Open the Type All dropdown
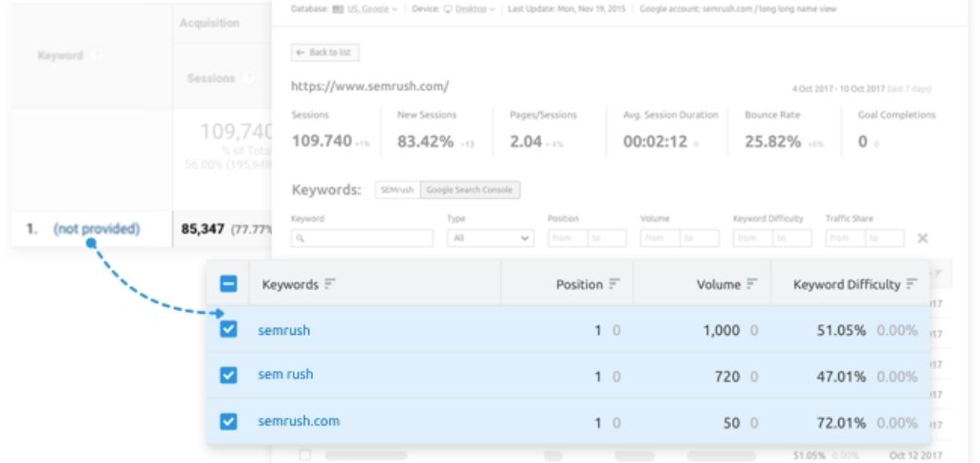The width and height of the screenshot is (980, 463). click(490, 238)
